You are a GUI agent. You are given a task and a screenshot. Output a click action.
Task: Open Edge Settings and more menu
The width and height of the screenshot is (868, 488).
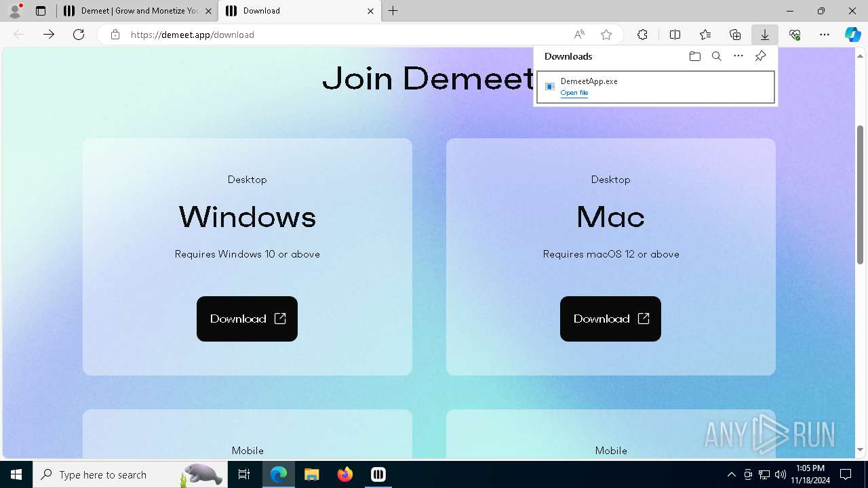click(825, 35)
